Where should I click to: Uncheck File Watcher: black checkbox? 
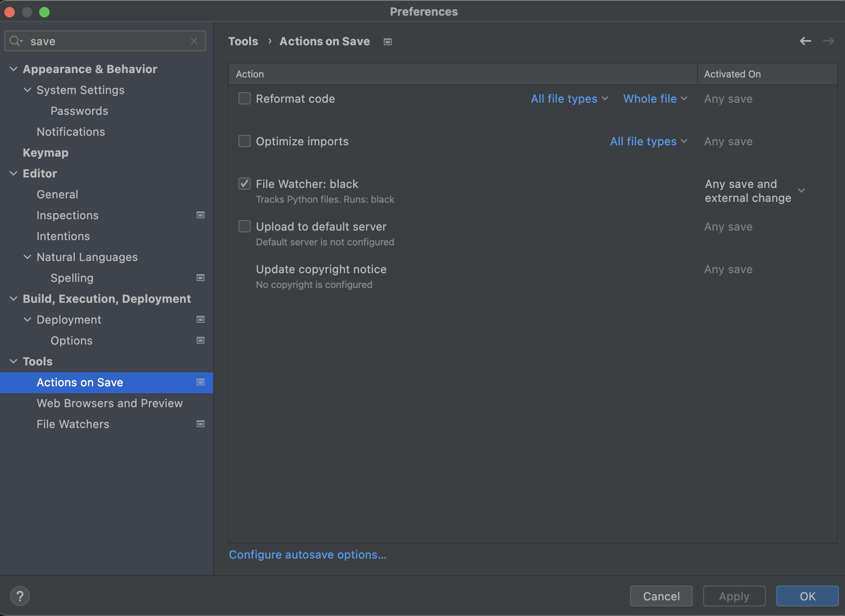pos(245,184)
